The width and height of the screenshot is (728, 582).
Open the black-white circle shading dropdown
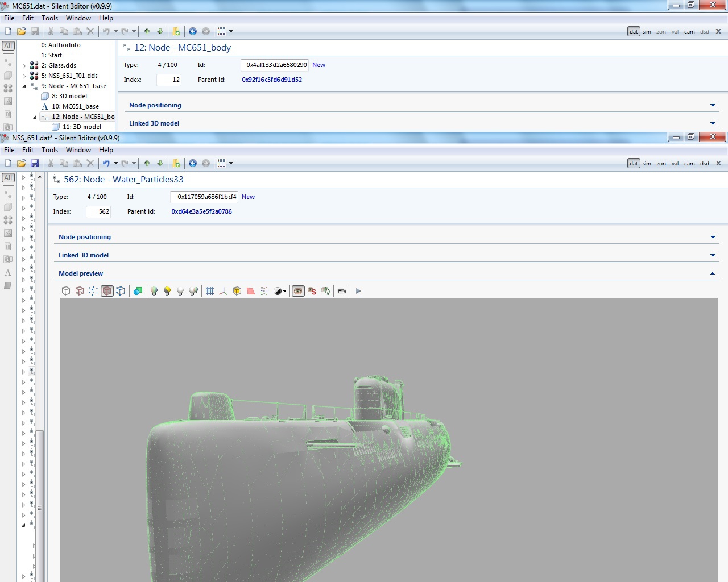(280, 291)
